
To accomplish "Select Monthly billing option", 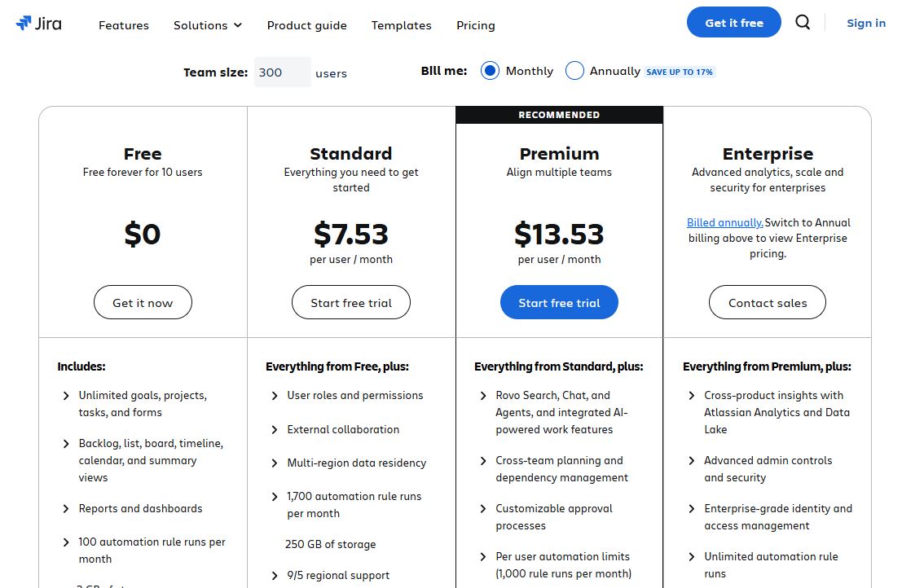I will [490, 71].
